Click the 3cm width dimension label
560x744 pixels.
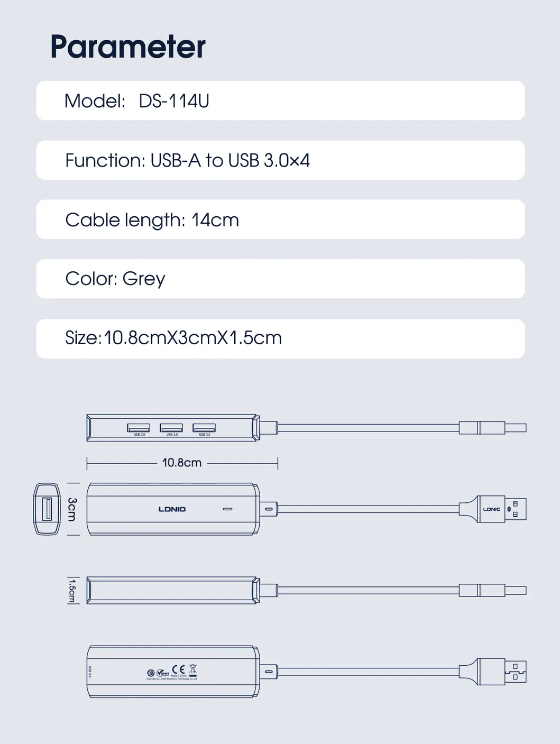(x=72, y=509)
